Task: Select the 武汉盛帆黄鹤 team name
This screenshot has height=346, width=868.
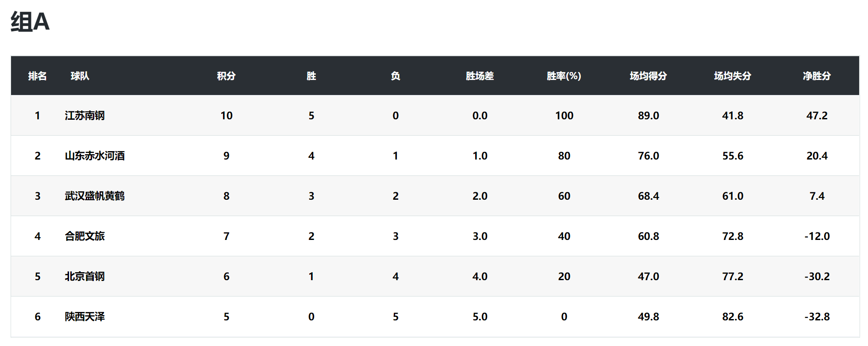Action: [95, 196]
